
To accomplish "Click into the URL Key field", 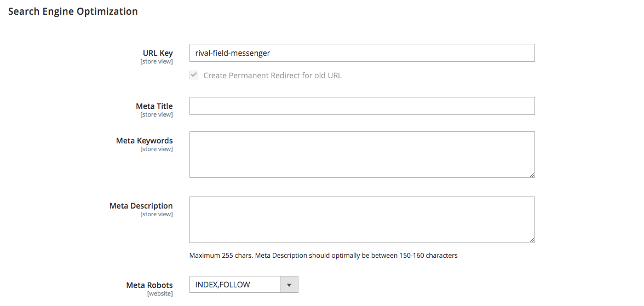I will tap(362, 53).
